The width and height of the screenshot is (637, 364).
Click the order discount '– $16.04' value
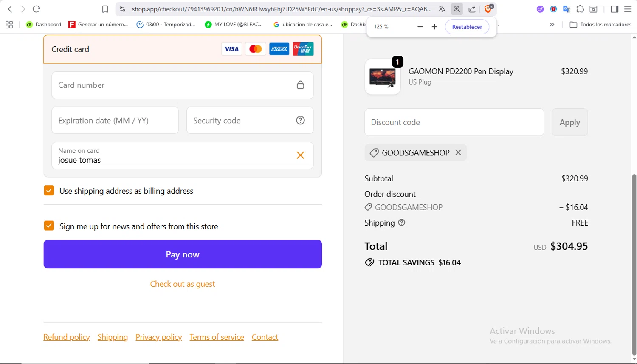[573, 207]
